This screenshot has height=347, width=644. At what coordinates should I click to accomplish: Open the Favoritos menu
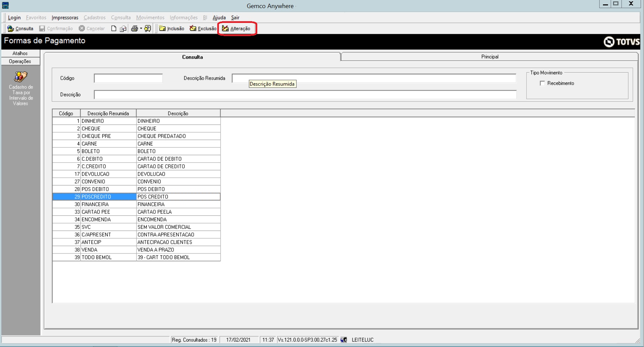click(x=36, y=18)
